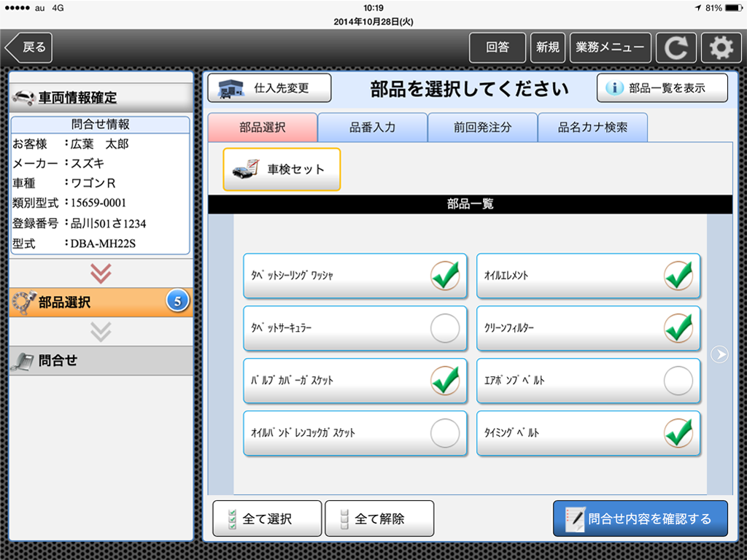Viewport: 747px width, 560px height.
Task: Check the タペットサーキュラー part
Action: pyautogui.click(x=444, y=328)
